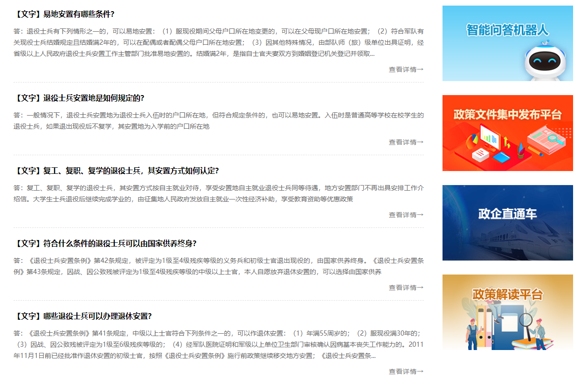The width and height of the screenshot is (588, 378).
Task: Open the 政策文件集中发布平台 banner
Action: [508, 133]
